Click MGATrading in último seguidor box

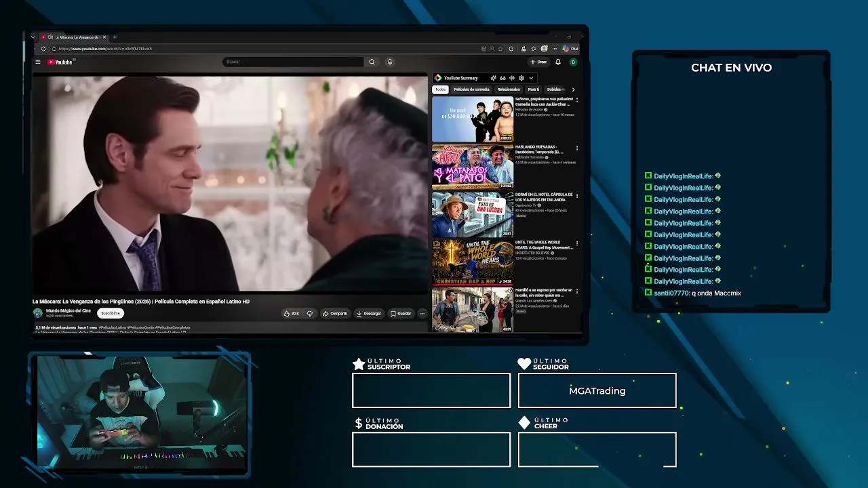click(x=597, y=391)
